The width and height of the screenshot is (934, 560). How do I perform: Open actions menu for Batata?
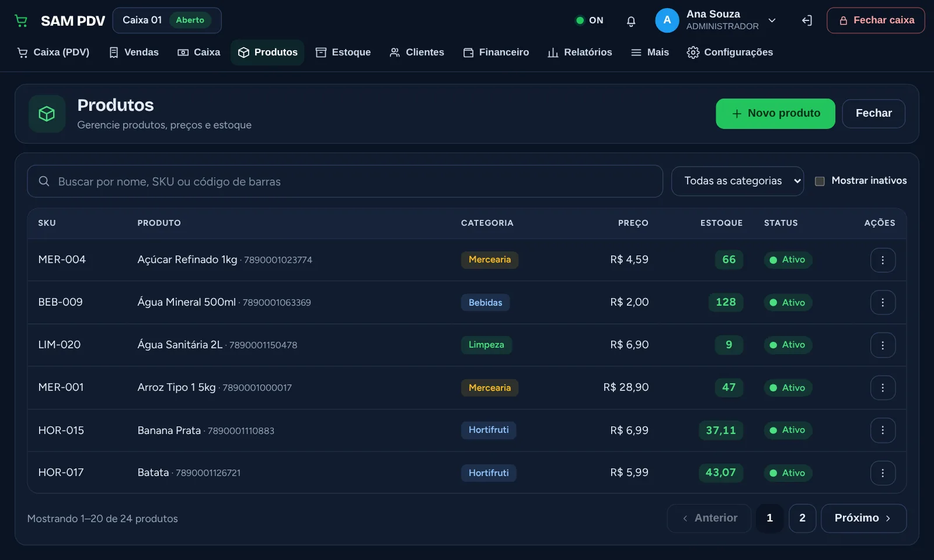883,473
